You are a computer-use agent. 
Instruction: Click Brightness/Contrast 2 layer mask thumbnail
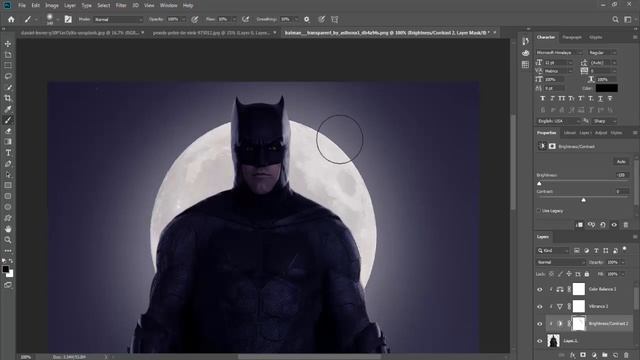click(578, 324)
